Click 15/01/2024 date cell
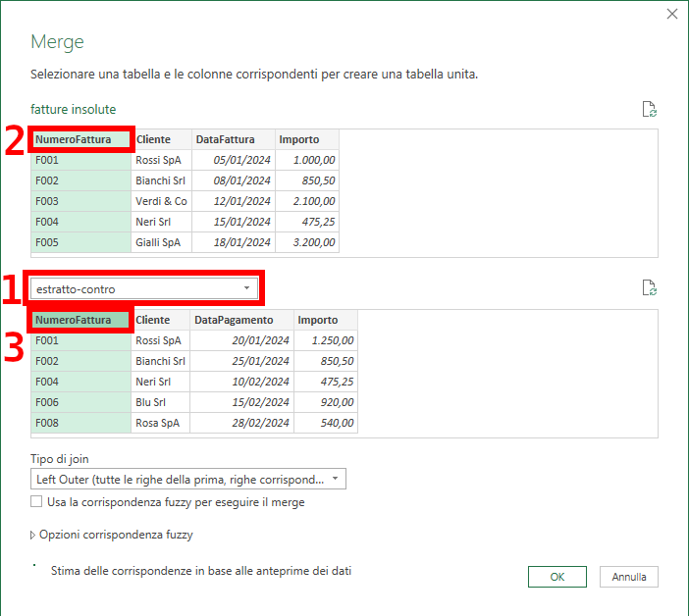The height and width of the screenshot is (616, 689). tap(234, 222)
